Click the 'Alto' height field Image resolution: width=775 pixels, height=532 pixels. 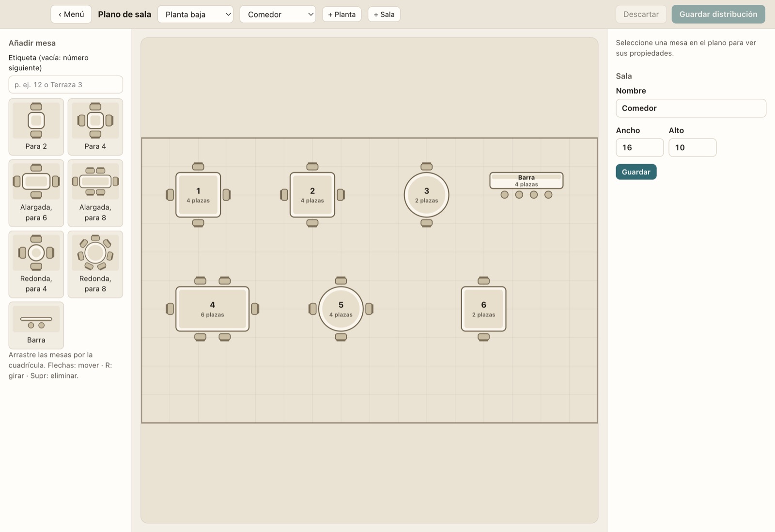(x=693, y=147)
